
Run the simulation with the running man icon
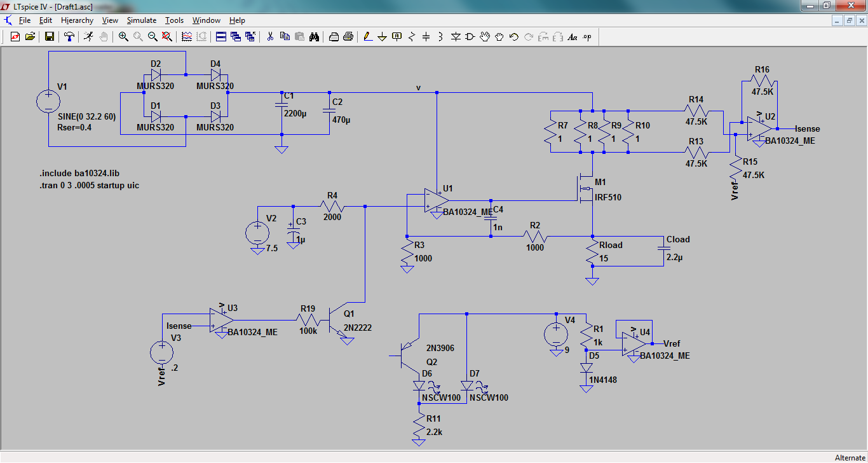point(88,37)
